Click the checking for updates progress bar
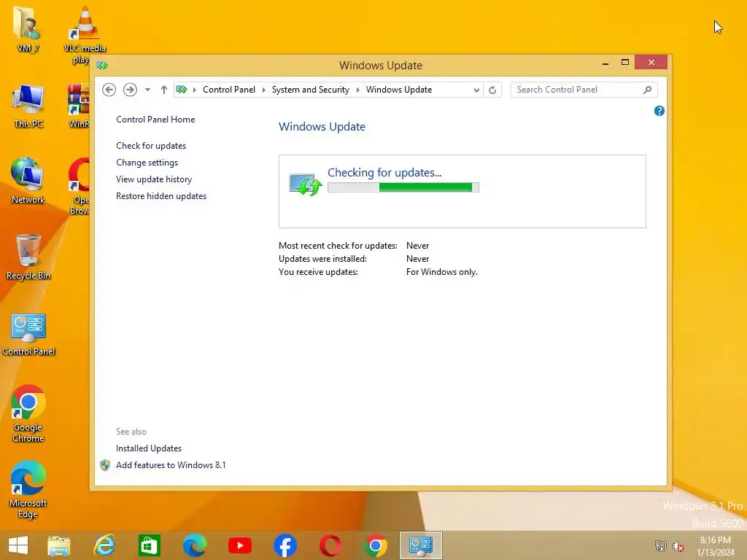The width and height of the screenshot is (747, 560). 403,187
